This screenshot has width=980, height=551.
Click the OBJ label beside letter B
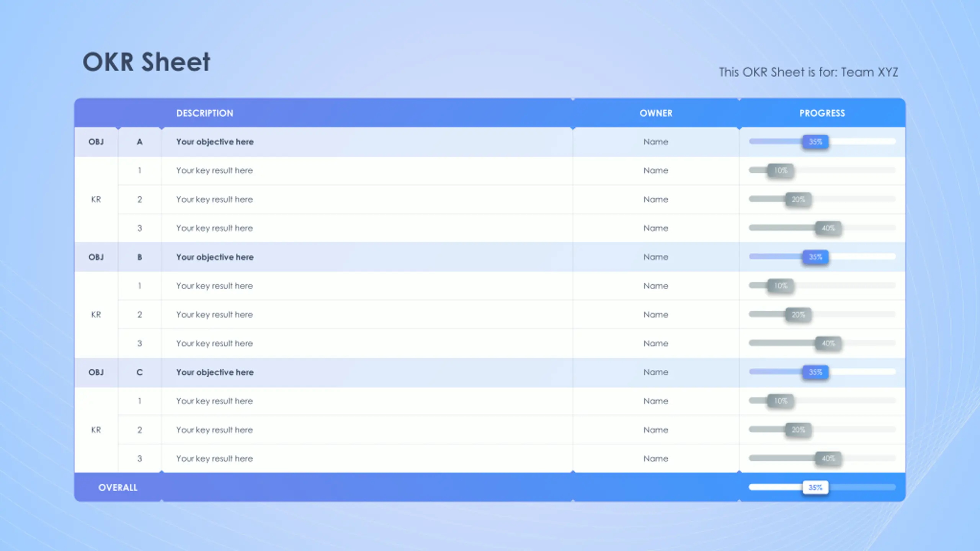(x=96, y=257)
